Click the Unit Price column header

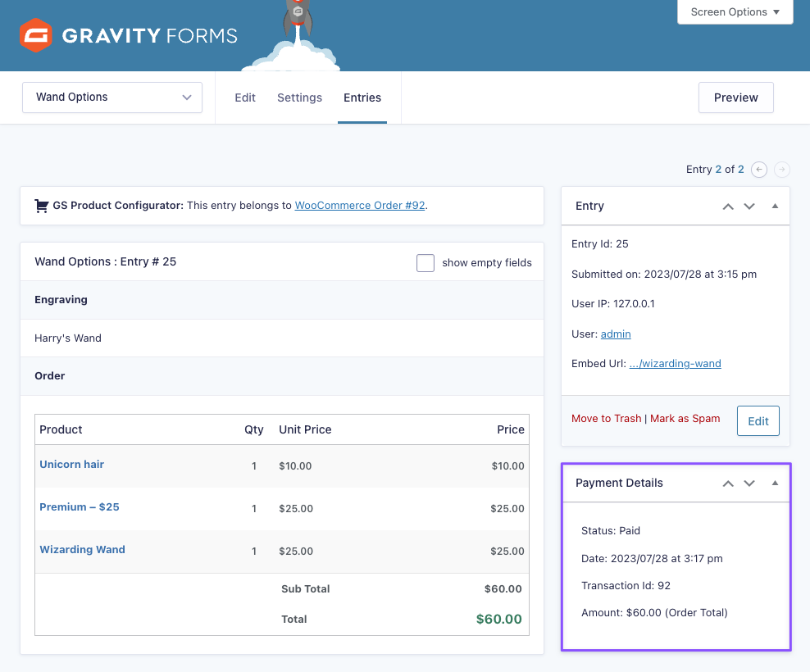(305, 429)
